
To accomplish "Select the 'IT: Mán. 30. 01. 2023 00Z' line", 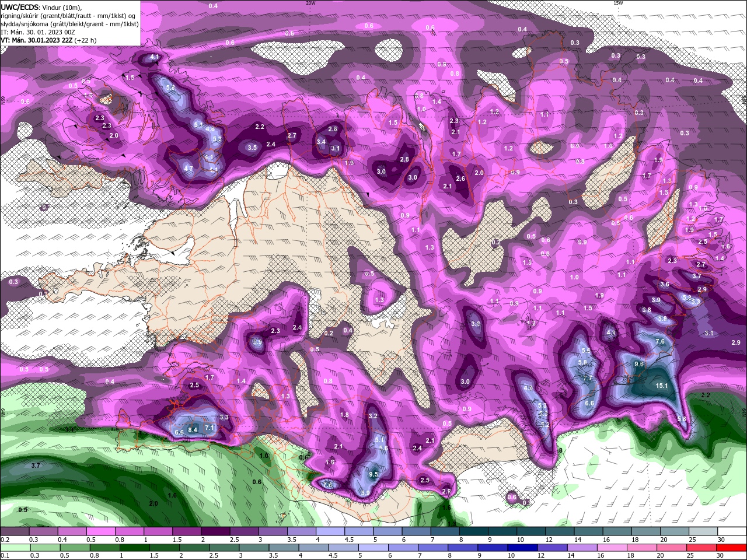I will point(37,32).
